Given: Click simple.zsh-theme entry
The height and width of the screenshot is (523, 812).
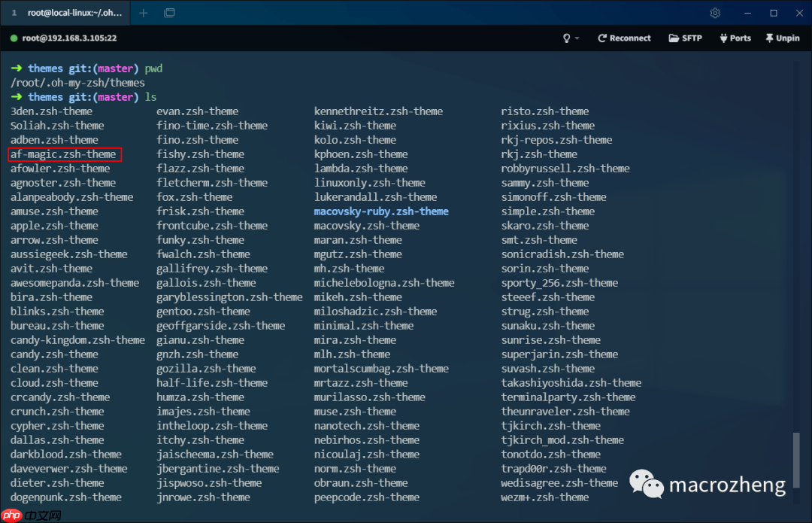Looking at the screenshot, I should (548, 211).
